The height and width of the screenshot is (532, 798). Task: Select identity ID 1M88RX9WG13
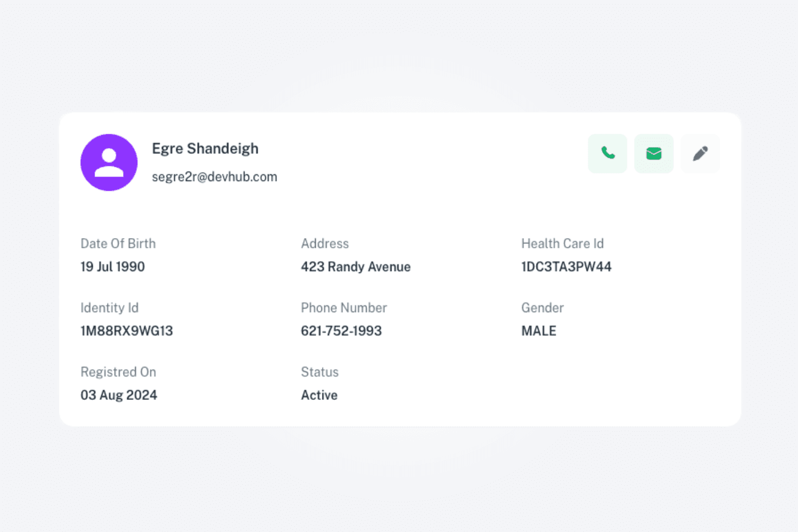point(127,331)
